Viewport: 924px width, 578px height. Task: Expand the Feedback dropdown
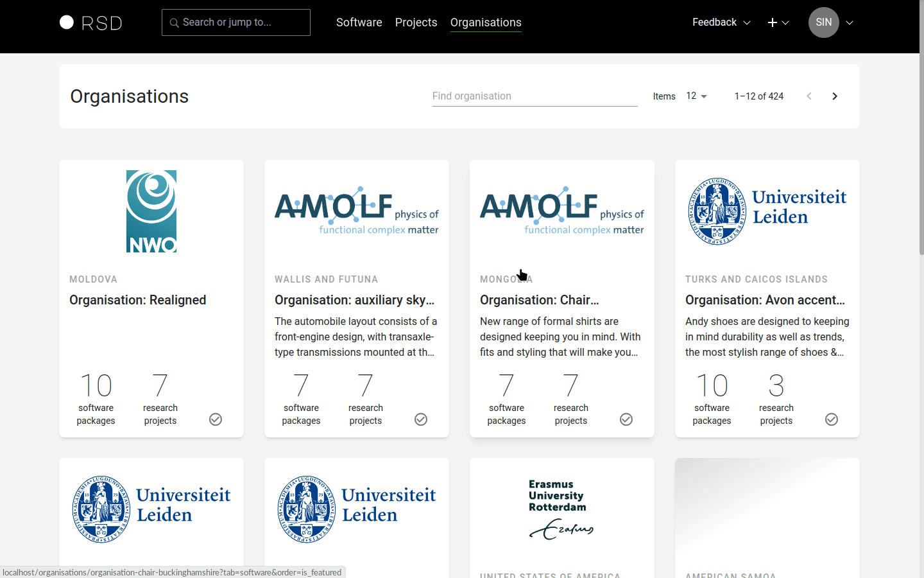click(x=721, y=22)
